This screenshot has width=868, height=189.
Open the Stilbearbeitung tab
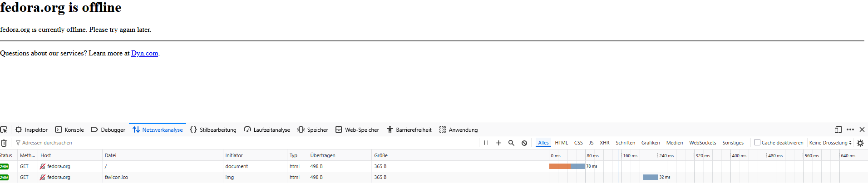coord(213,129)
